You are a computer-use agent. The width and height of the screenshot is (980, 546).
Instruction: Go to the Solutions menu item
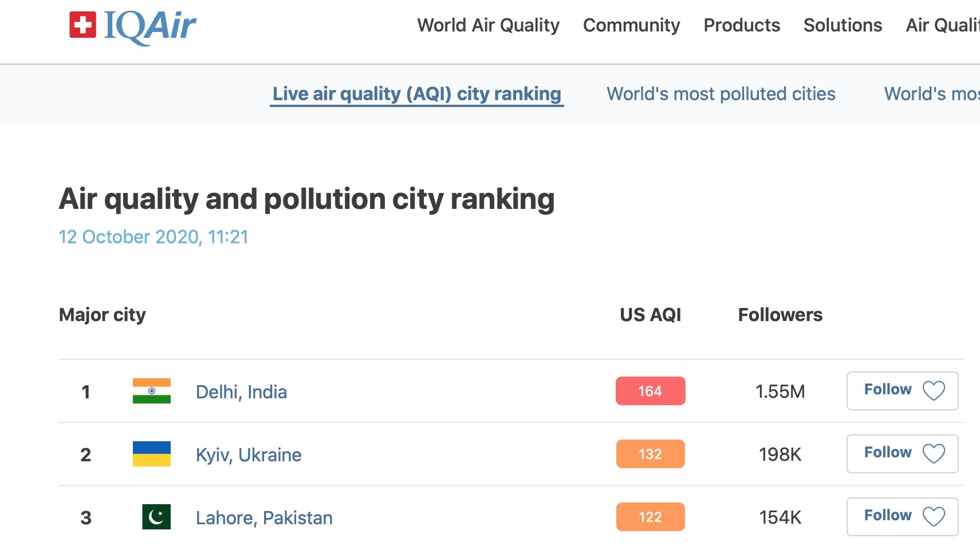(843, 25)
